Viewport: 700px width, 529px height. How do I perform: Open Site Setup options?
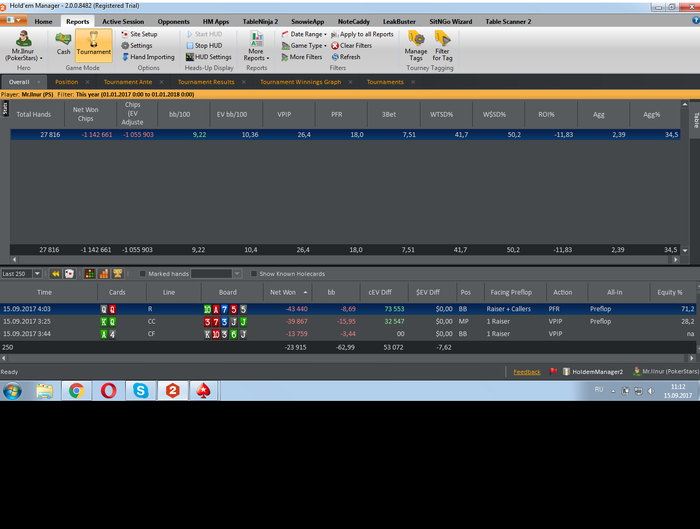pyautogui.click(x=139, y=34)
